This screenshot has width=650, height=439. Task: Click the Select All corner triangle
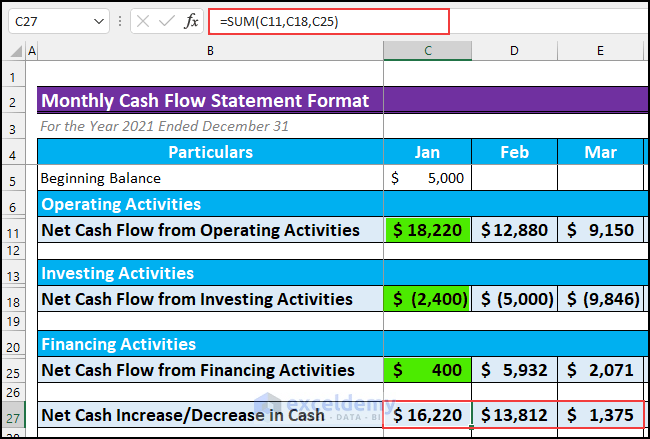[x=16, y=50]
